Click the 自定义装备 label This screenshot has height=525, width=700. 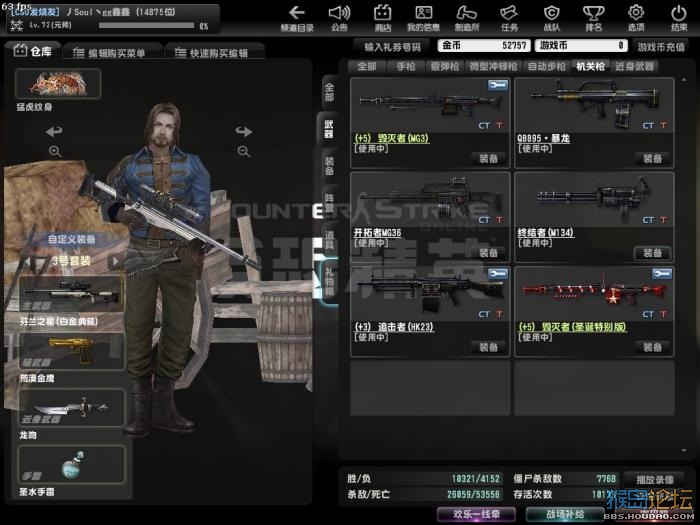coord(71,239)
